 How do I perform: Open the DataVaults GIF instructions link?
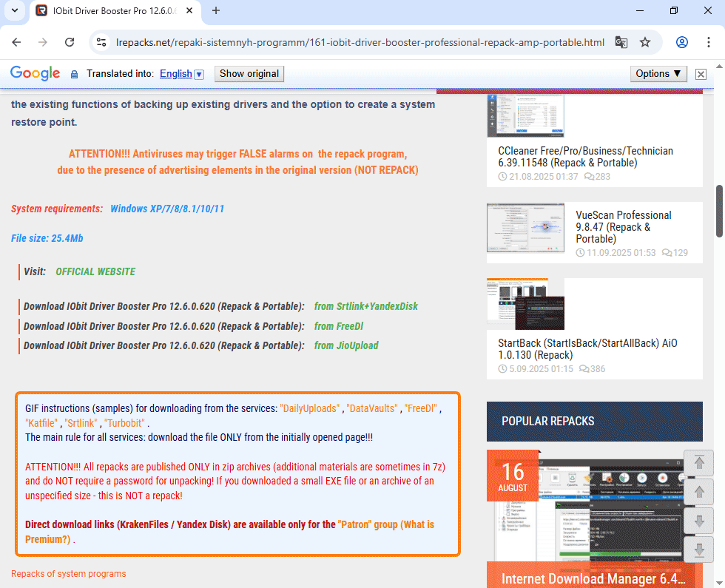tap(371, 408)
